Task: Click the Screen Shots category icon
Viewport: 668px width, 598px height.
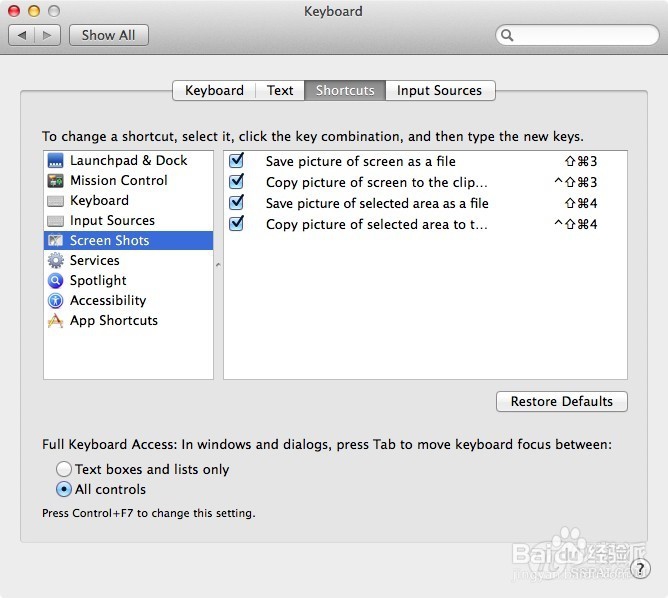Action: (x=55, y=241)
